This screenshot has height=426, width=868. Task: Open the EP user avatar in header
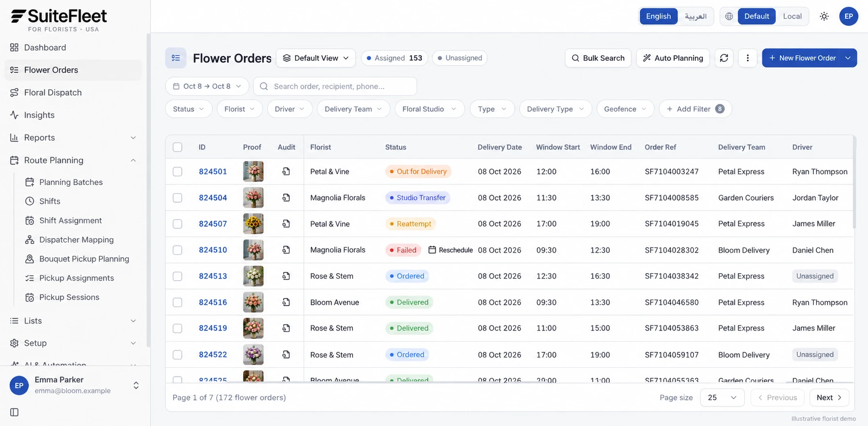pos(849,16)
